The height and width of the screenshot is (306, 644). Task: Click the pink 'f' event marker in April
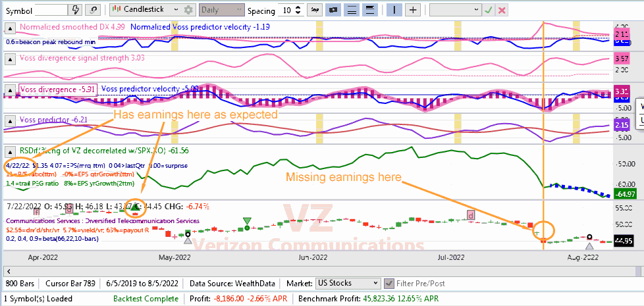(x=37, y=212)
